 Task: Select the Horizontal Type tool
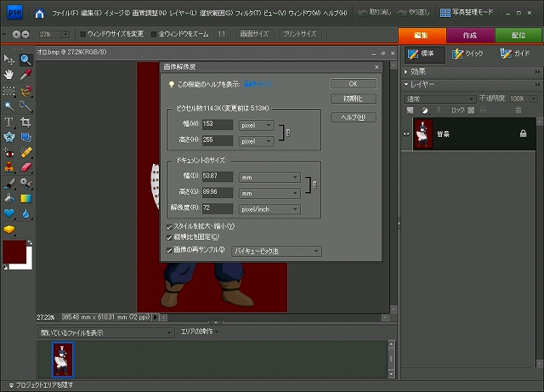coord(9,122)
